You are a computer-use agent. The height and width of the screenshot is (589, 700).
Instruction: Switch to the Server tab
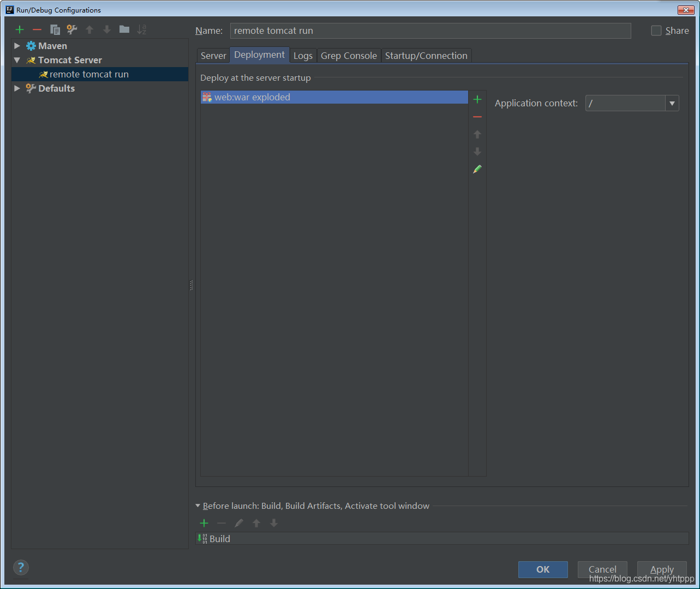click(x=213, y=56)
